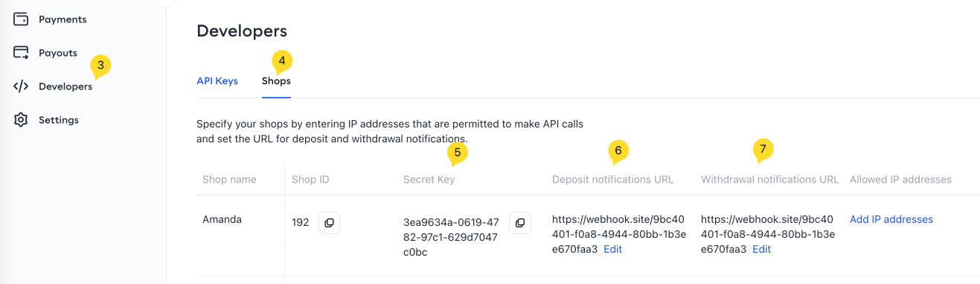Screen dimensions: 980x284
Task: Click the Payments wallet icon in sidebar
Action: (x=21, y=19)
